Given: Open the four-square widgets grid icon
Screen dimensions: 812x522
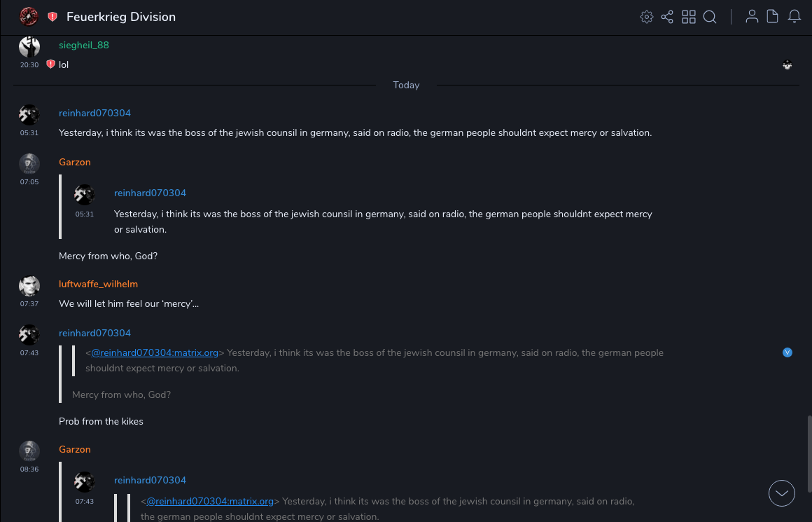Looking at the screenshot, I should point(689,17).
